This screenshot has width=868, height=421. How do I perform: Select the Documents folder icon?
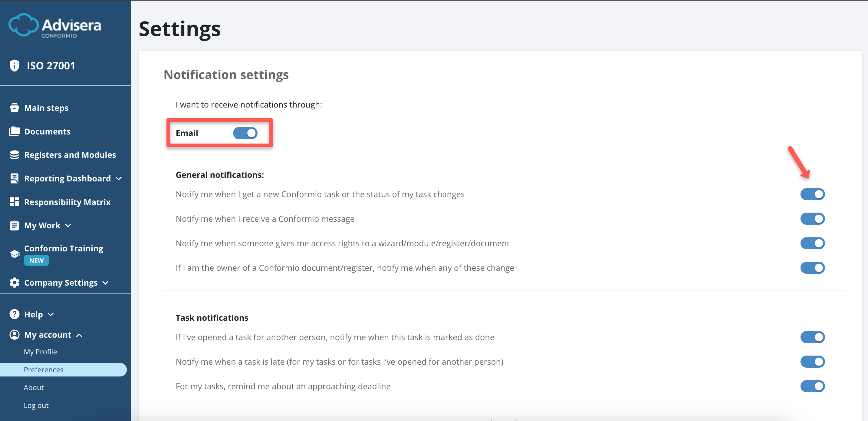15,131
